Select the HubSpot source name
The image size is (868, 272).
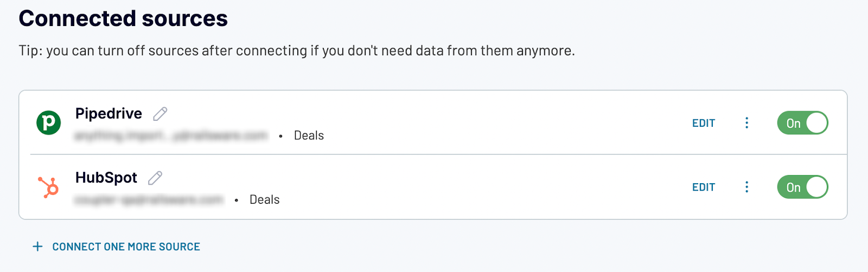[106, 177]
